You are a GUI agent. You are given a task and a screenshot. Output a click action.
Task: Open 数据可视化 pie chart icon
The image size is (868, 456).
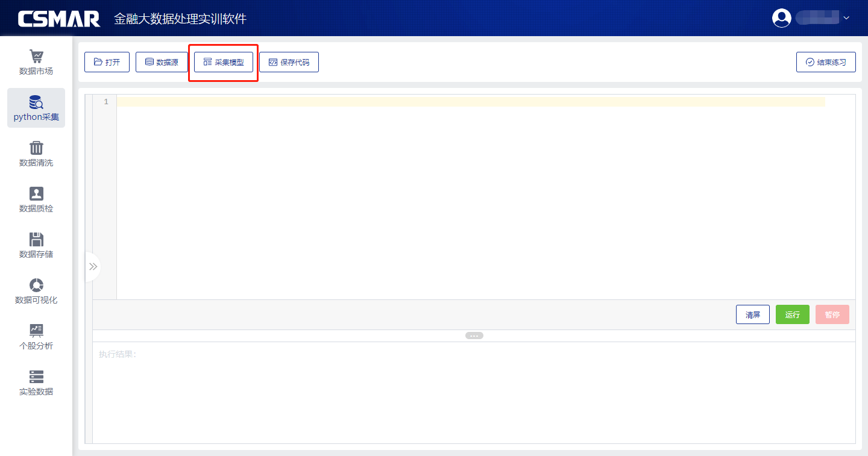[x=36, y=285]
